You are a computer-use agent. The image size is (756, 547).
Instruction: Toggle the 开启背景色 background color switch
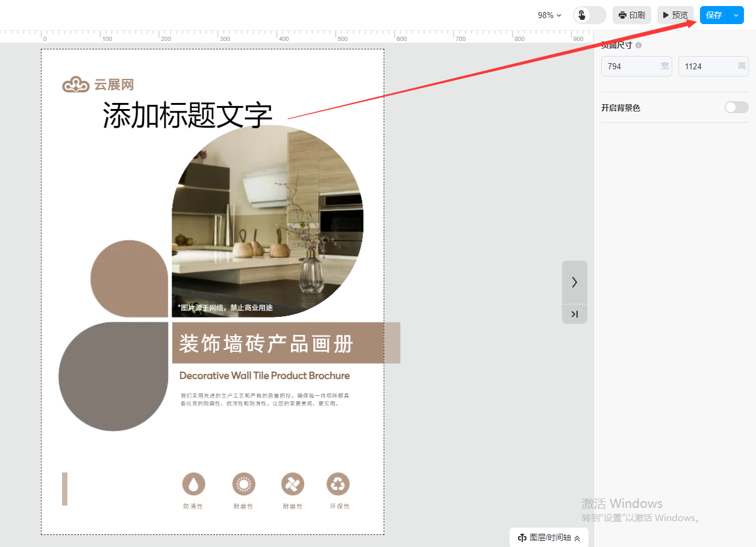736,107
